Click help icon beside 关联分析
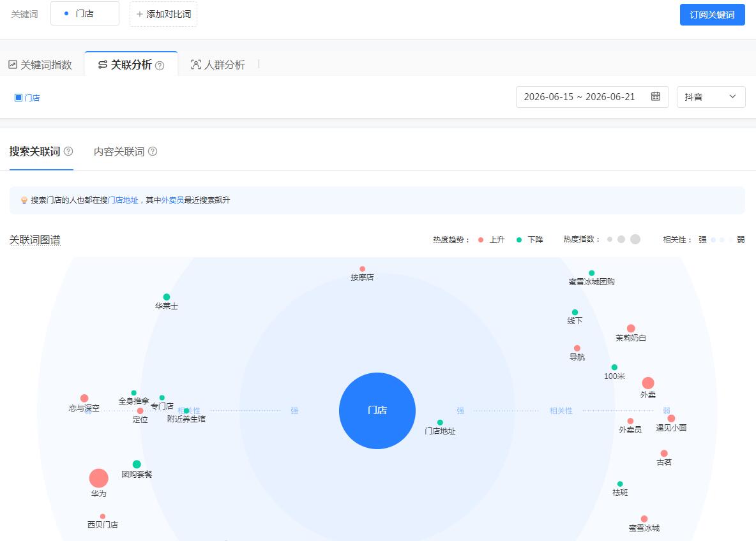The width and height of the screenshot is (756, 541). (160, 66)
